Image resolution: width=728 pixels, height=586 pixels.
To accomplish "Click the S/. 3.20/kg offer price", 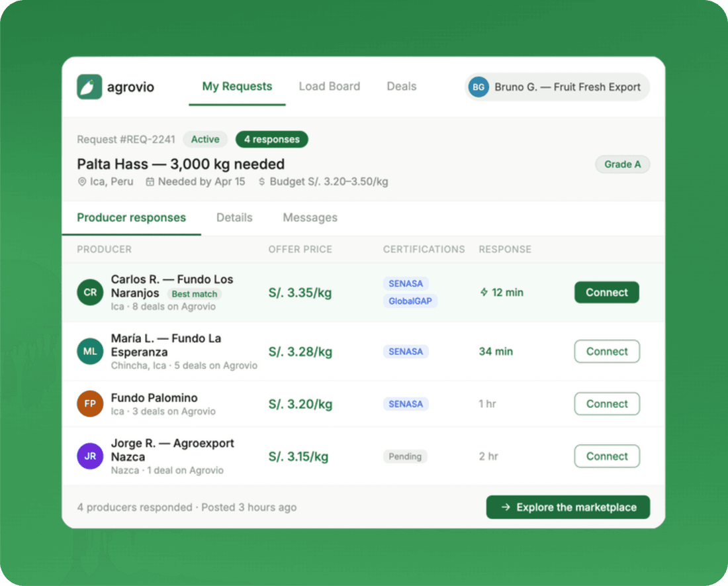I will (300, 404).
